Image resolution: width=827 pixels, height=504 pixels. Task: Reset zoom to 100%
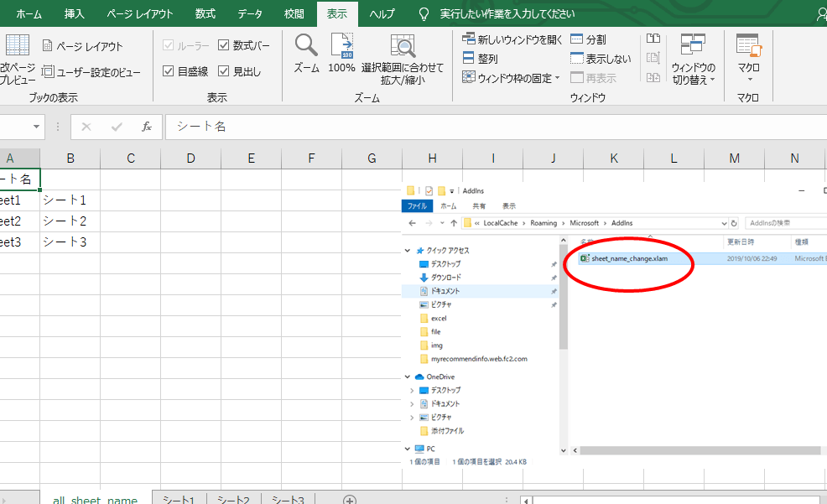341,53
